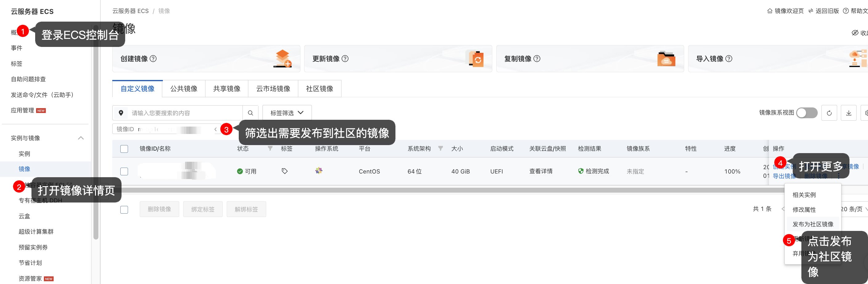Switch to the 公共镜像 tab
This screenshot has height=284, width=868.
184,89
